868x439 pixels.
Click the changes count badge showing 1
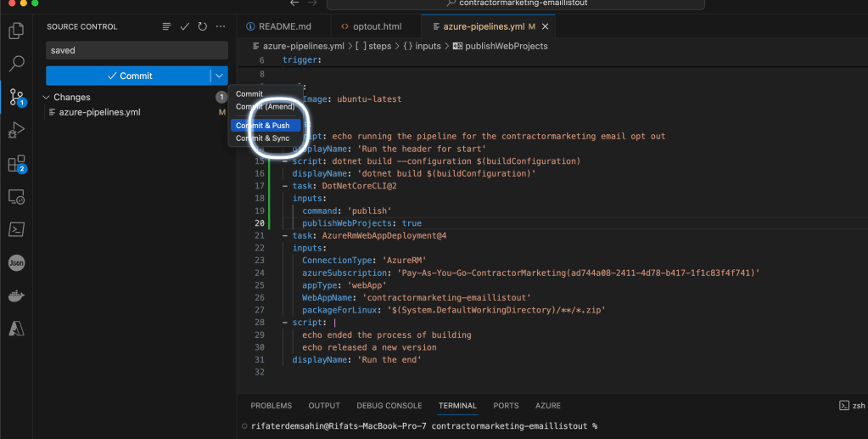pyautogui.click(x=221, y=97)
